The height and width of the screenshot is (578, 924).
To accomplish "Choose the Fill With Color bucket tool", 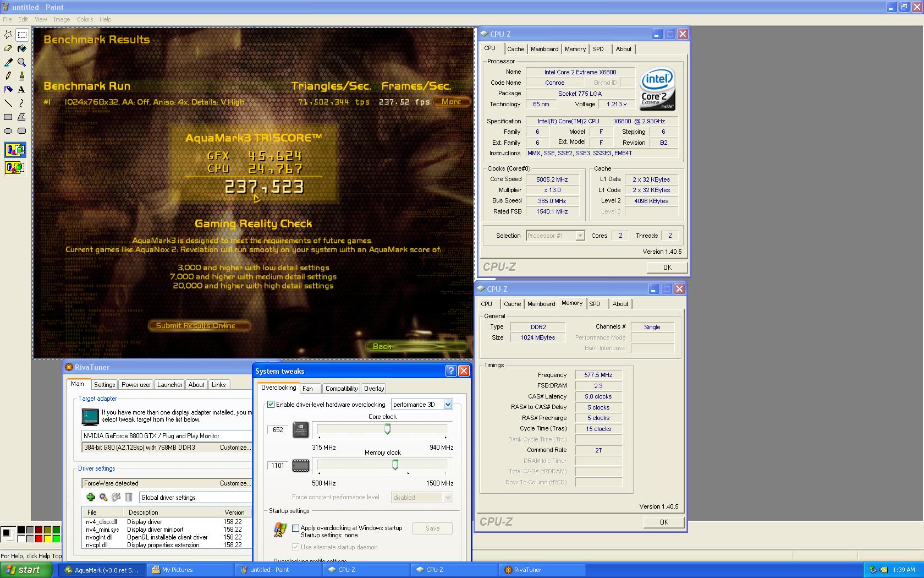I will click(x=22, y=48).
